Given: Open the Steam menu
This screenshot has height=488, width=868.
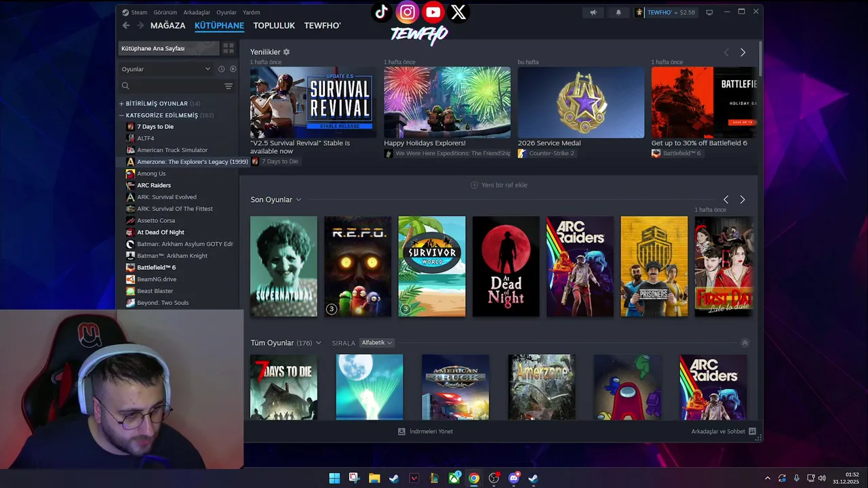Looking at the screenshot, I should pos(139,12).
